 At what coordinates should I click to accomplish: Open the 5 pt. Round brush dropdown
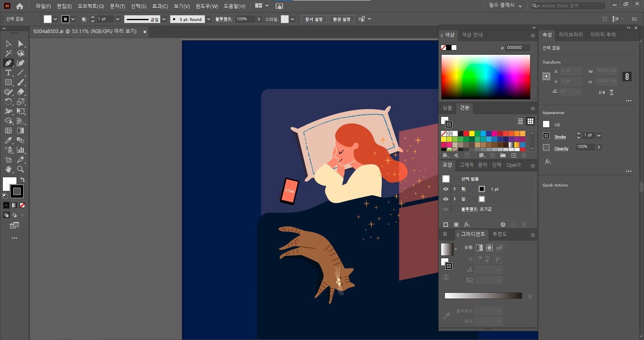(208, 19)
